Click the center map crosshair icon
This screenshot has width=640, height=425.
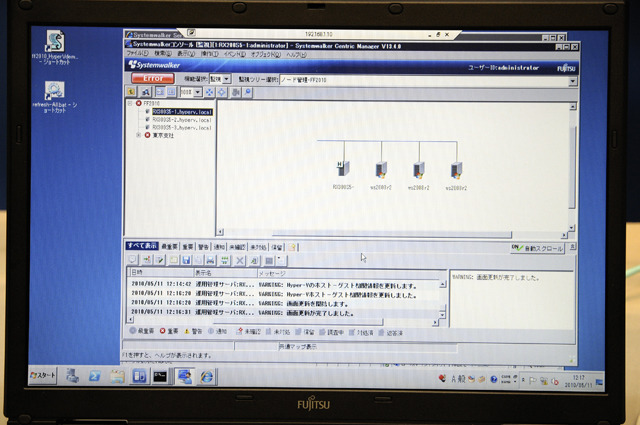tap(222, 92)
